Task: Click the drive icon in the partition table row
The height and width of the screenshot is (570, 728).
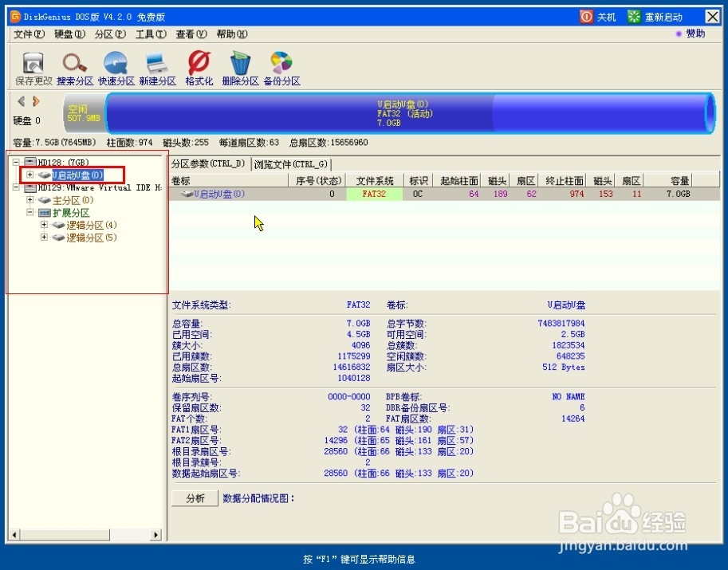Action: [x=187, y=194]
